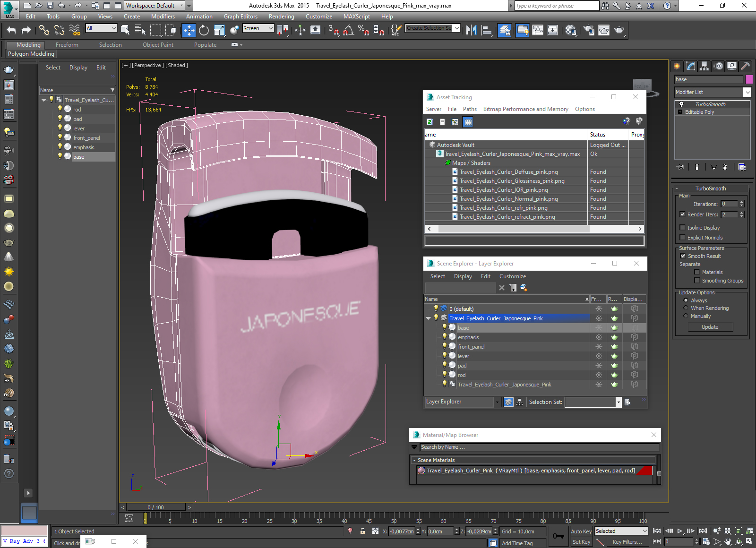
Task: Open the Screen reference coordinate dropdown
Action: pos(271,28)
